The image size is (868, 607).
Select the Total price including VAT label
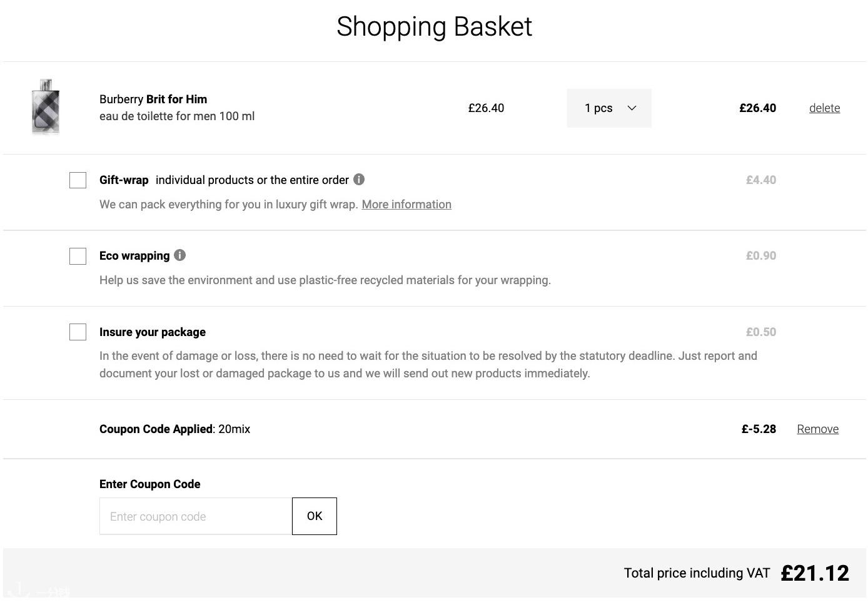pyautogui.click(x=697, y=573)
